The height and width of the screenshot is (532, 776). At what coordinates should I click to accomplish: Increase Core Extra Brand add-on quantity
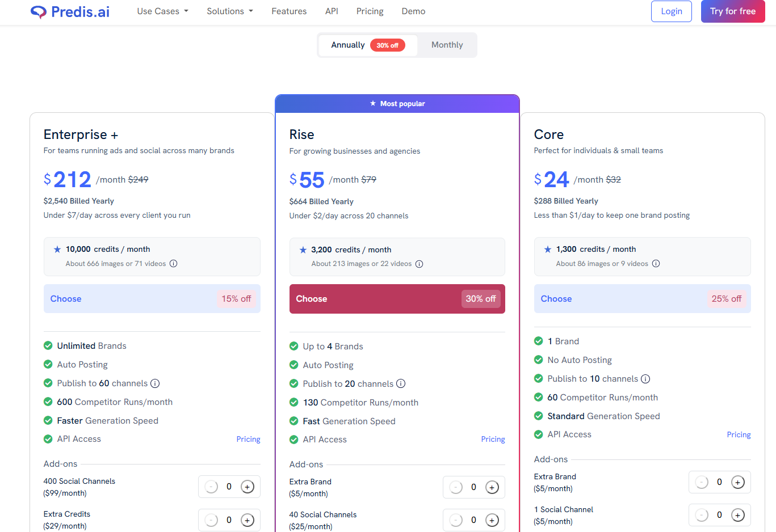(738, 482)
